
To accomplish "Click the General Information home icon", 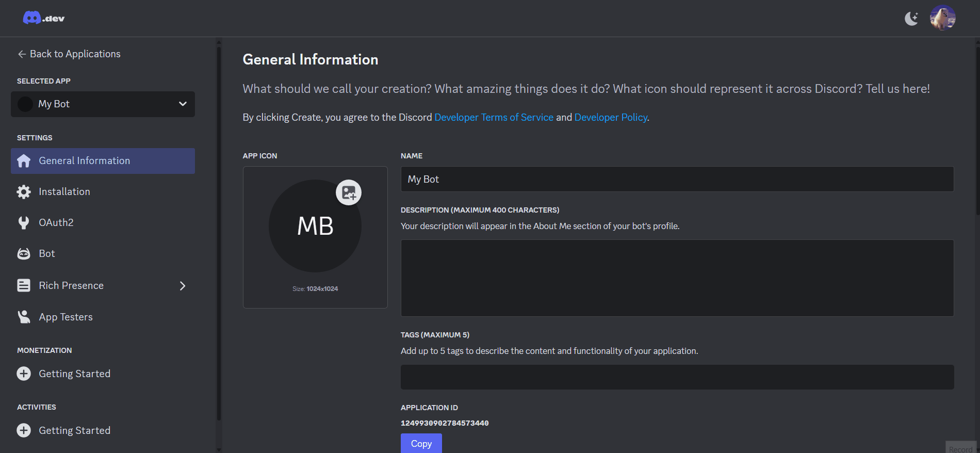I will pyautogui.click(x=24, y=161).
